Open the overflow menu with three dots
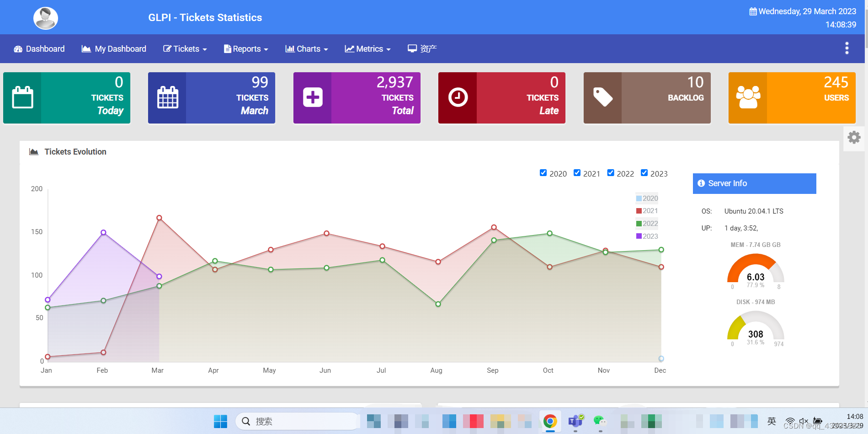Image resolution: width=868 pixels, height=434 pixels. click(846, 48)
